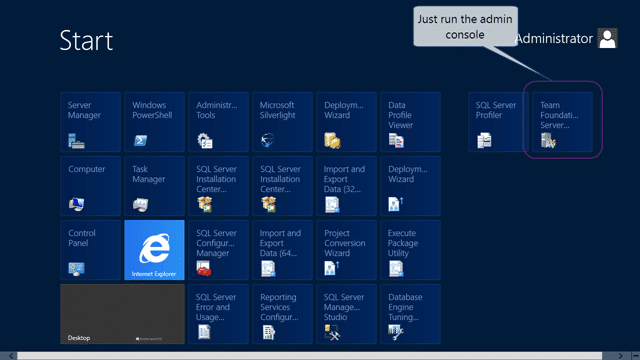This screenshot has height=360, width=640.
Task: Launch the Internet Explorer tile
Action: (154, 250)
